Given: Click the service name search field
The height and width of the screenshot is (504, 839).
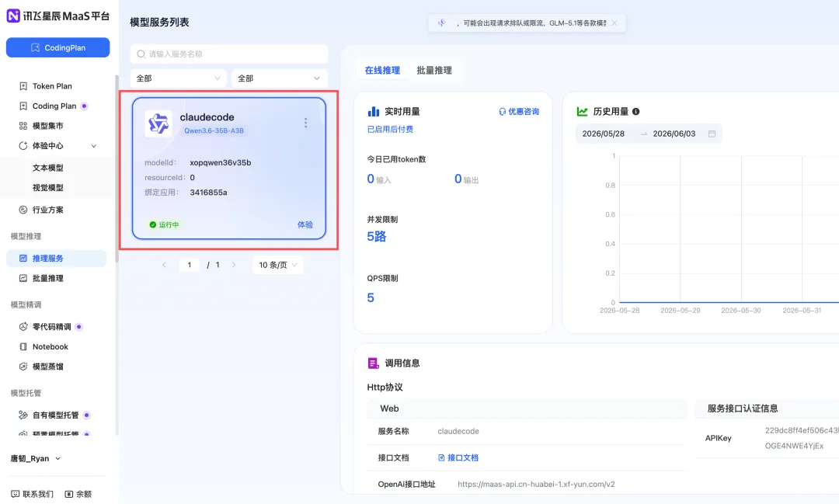Looking at the screenshot, I should click(x=229, y=54).
